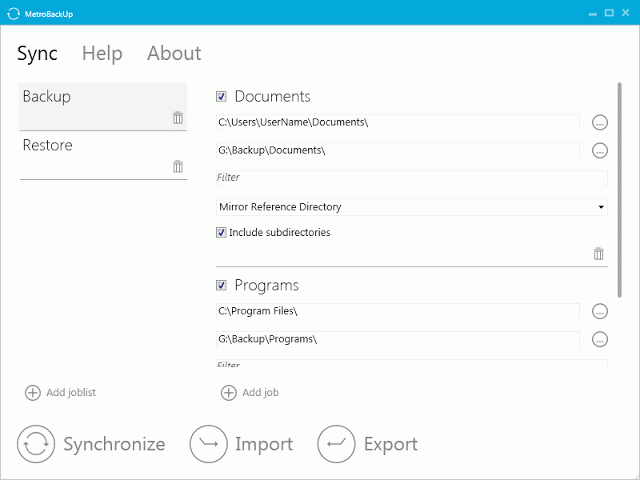Click the vertical scrollbar of job list
The height and width of the screenshot is (480, 640).
[620, 190]
